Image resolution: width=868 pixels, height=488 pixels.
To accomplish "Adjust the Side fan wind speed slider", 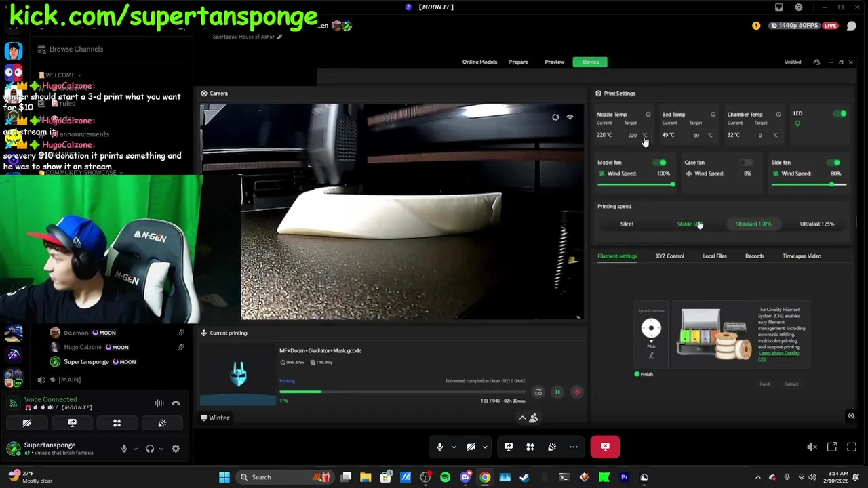I will tap(810, 184).
